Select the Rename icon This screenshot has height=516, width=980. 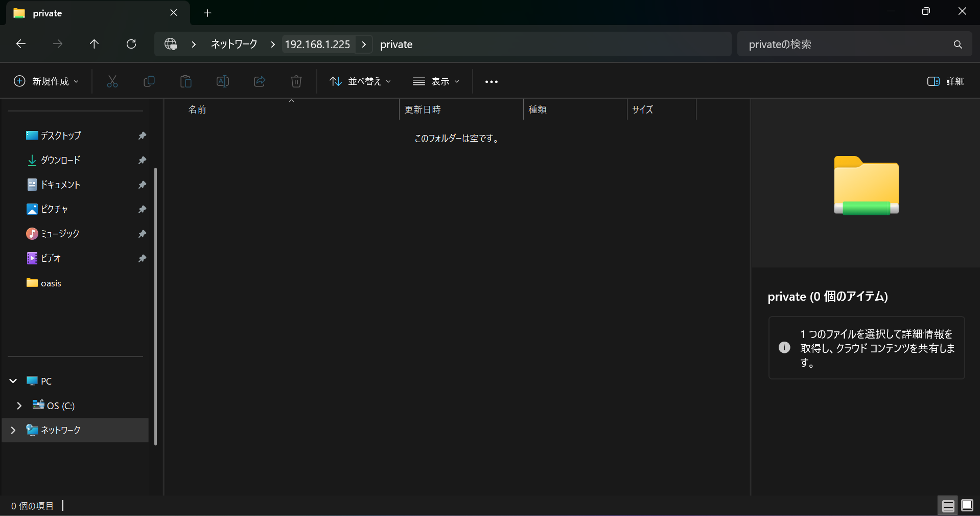click(x=223, y=81)
